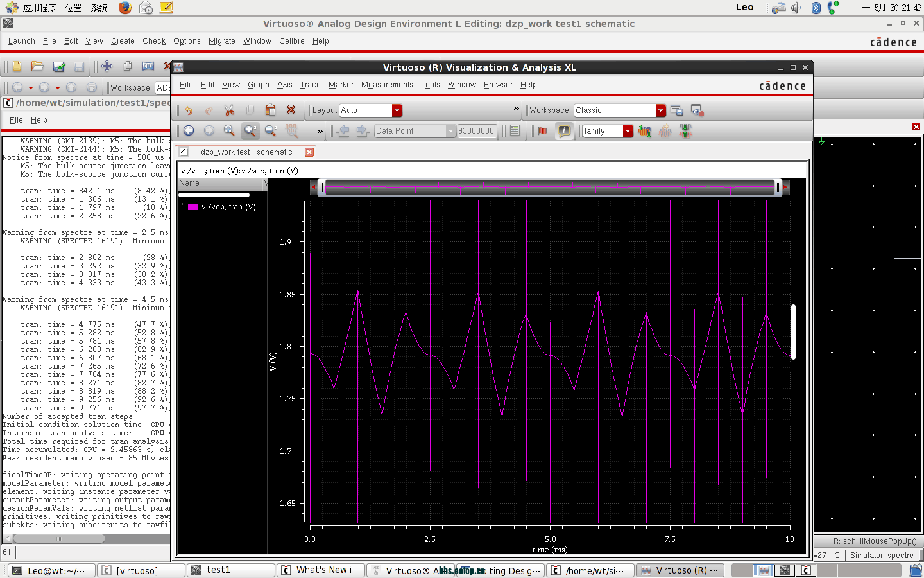Viewport: 924px width, 578px height.
Task: Open the Workspace Classic dropdown
Action: click(660, 110)
